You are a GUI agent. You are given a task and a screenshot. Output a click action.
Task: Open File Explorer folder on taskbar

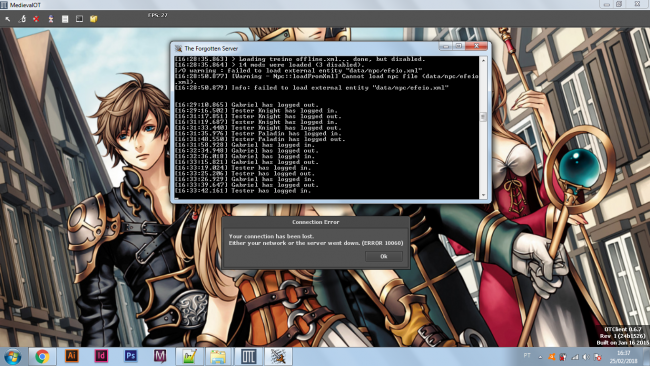click(218, 356)
